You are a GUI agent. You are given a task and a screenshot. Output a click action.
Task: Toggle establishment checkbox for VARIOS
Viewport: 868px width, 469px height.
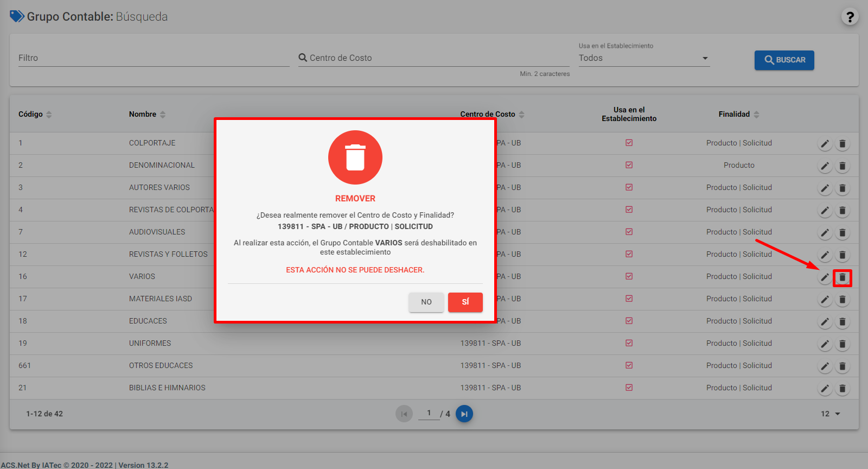click(x=629, y=276)
